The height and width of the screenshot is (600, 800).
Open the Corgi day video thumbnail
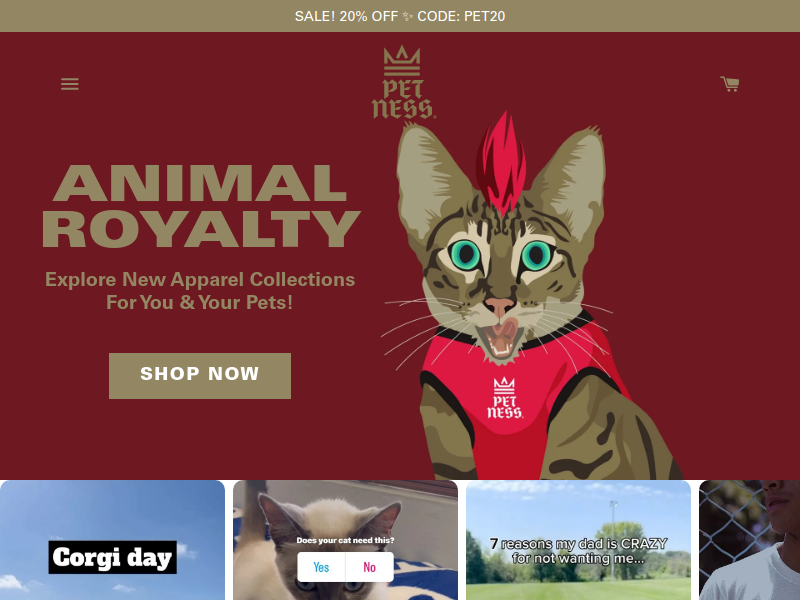pyautogui.click(x=112, y=540)
